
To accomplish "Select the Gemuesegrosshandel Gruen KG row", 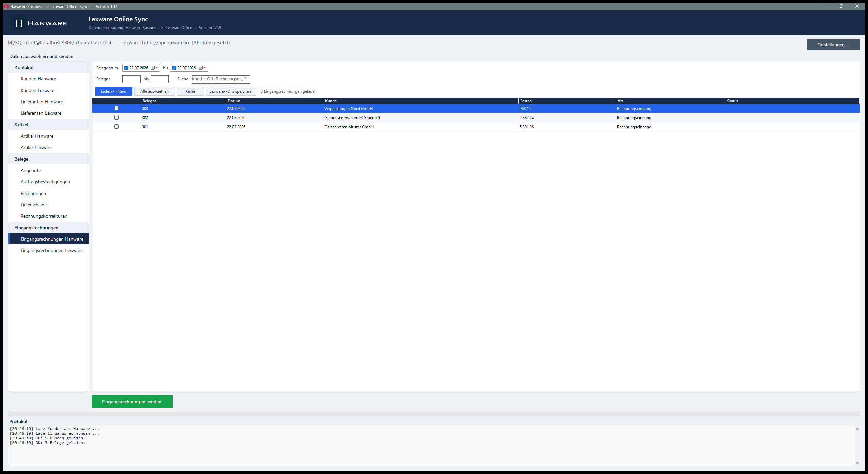I will point(476,117).
